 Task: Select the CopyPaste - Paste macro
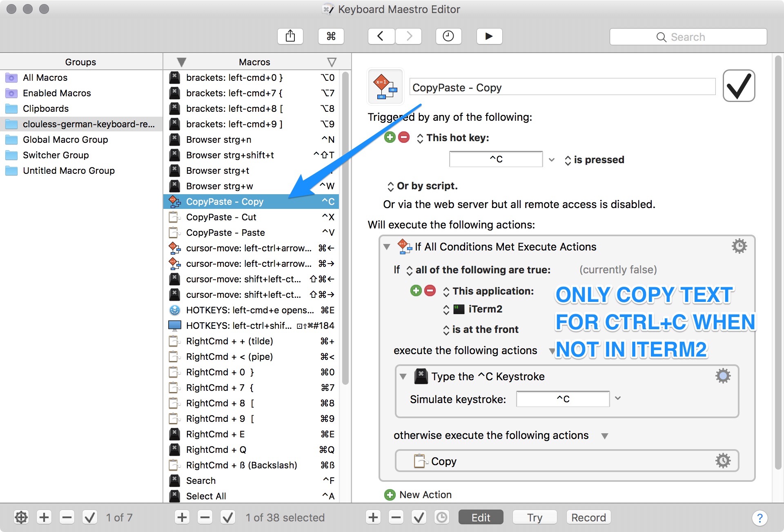(x=225, y=233)
